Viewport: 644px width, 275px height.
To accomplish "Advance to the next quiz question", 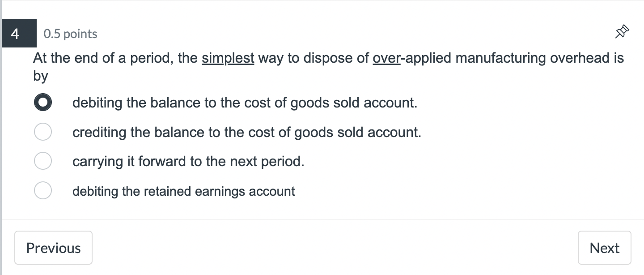I will (604, 247).
